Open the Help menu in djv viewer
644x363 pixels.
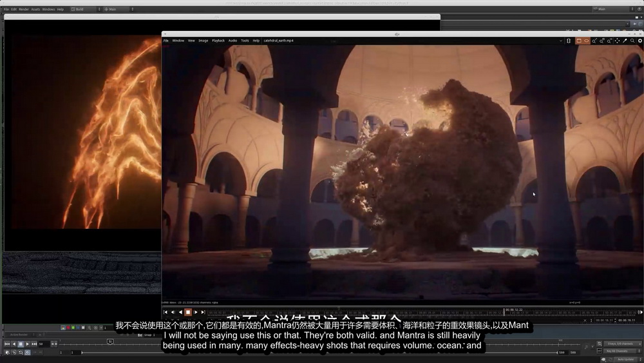click(256, 41)
